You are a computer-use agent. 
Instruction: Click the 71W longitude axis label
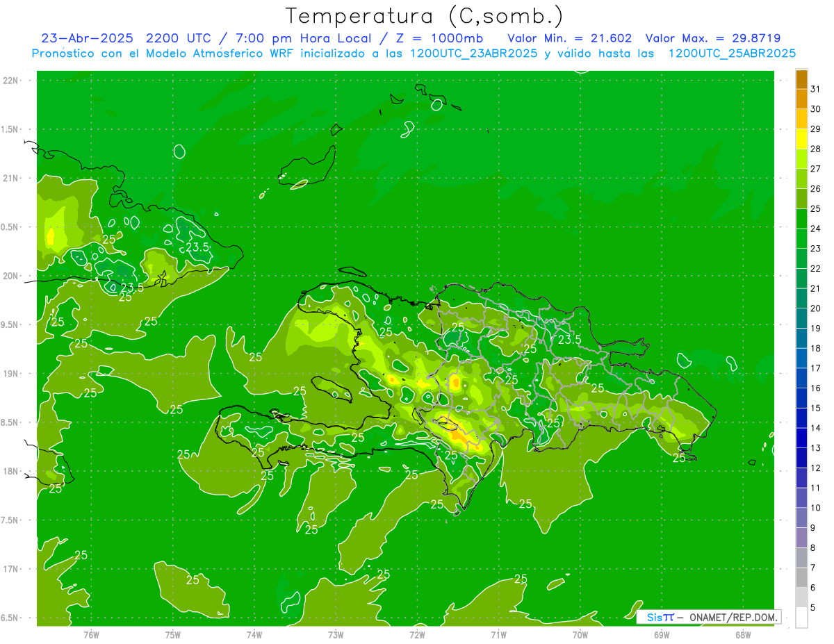(498, 634)
